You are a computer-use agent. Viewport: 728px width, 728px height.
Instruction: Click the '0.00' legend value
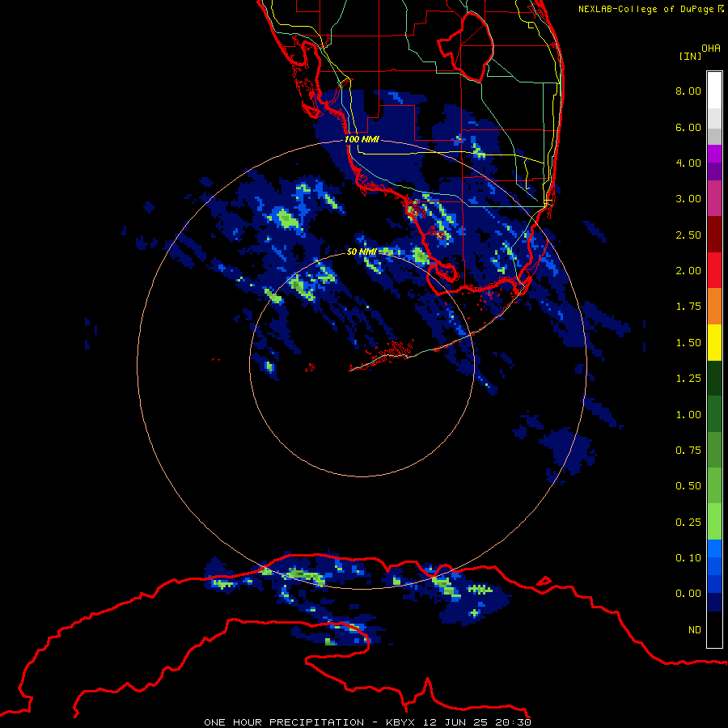click(688, 594)
